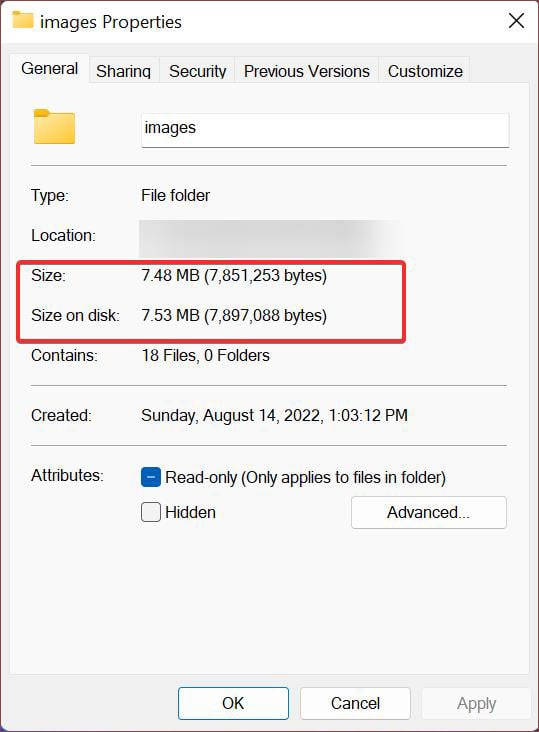Click the 'Type:' label
Image resolution: width=539 pixels, height=732 pixels.
coord(49,195)
